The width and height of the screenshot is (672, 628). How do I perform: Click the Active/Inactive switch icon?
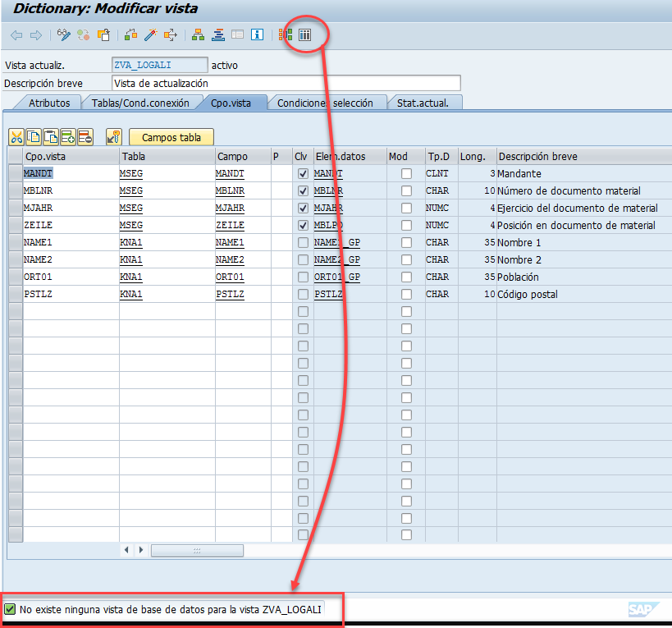pos(84,34)
